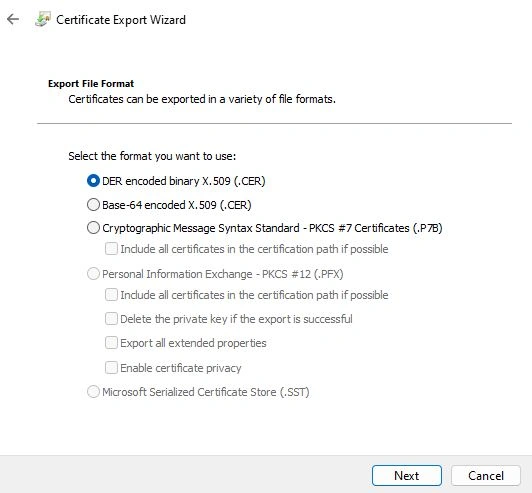Viewport: 532px width, 493px height.
Task: Click the Export File Format heading
Action: pyautogui.click(x=91, y=83)
